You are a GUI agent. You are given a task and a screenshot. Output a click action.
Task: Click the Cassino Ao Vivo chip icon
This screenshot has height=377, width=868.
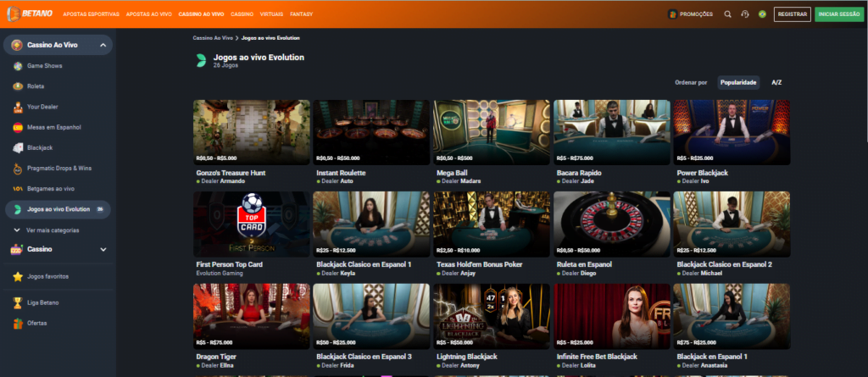click(x=17, y=45)
